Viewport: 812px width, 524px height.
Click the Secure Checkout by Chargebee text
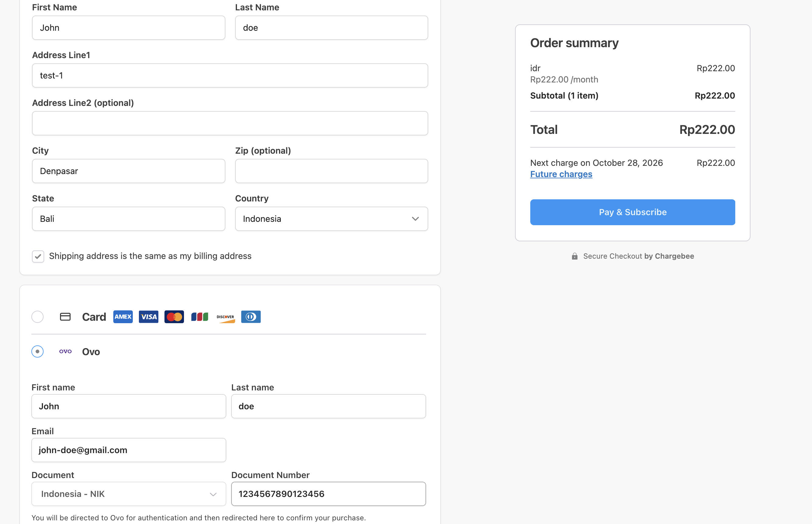(x=638, y=256)
